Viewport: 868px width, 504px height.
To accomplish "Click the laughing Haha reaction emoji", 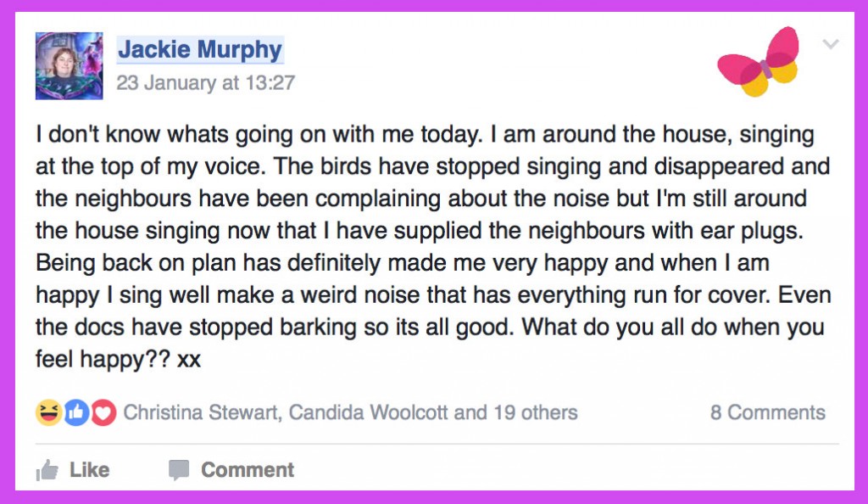I will (x=48, y=412).
